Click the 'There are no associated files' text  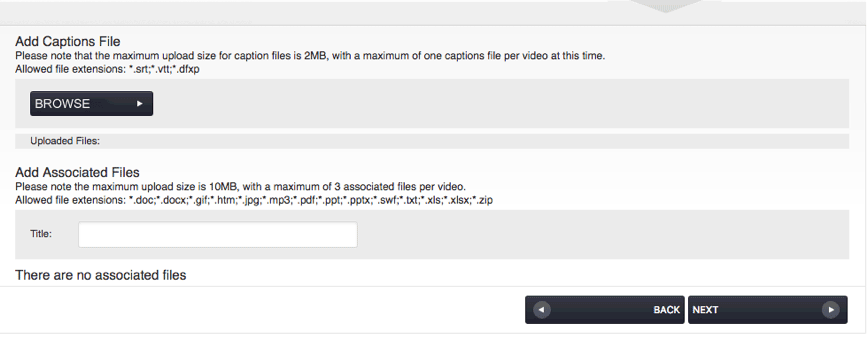[x=101, y=275]
